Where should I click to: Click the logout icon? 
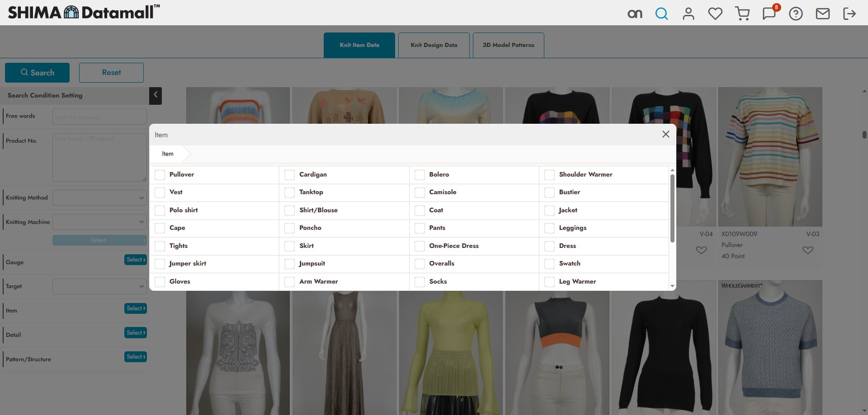[849, 13]
